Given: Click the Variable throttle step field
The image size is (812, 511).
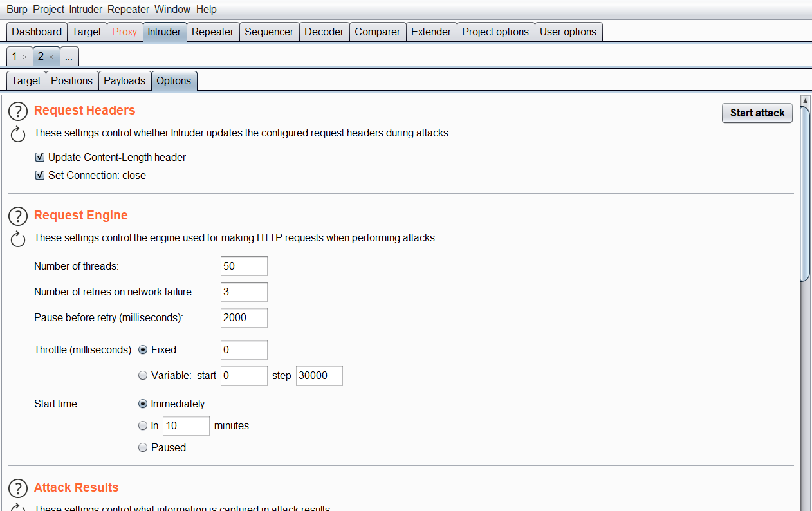Looking at the screenshot, I should pos(319,376).
